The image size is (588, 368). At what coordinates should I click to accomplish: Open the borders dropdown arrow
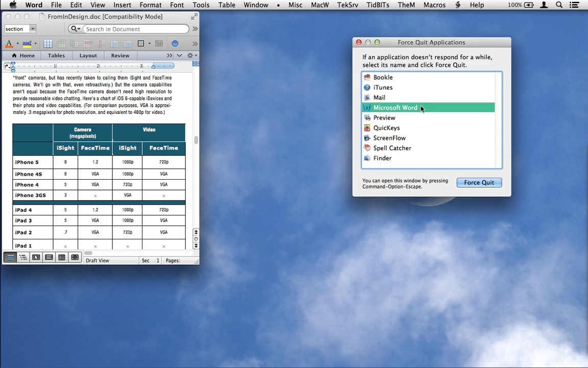tap(149, 43)
